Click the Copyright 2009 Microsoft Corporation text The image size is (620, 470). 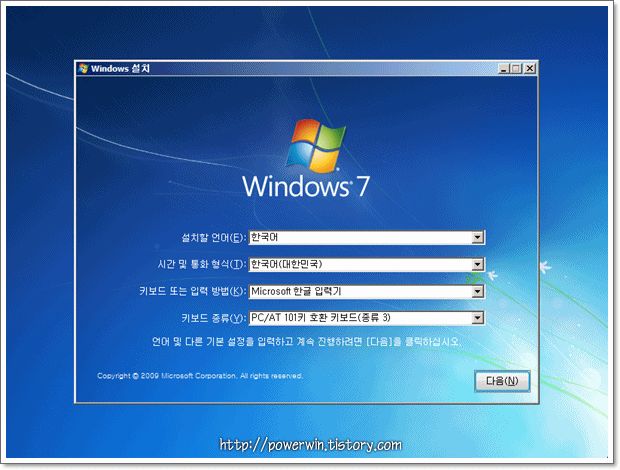click(x=200, y=376)
